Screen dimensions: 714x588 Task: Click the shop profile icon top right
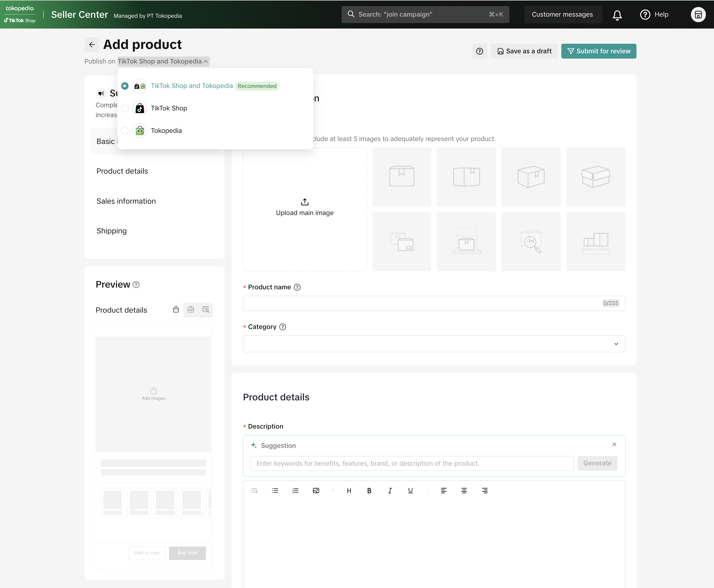click(x=698, y=15)
